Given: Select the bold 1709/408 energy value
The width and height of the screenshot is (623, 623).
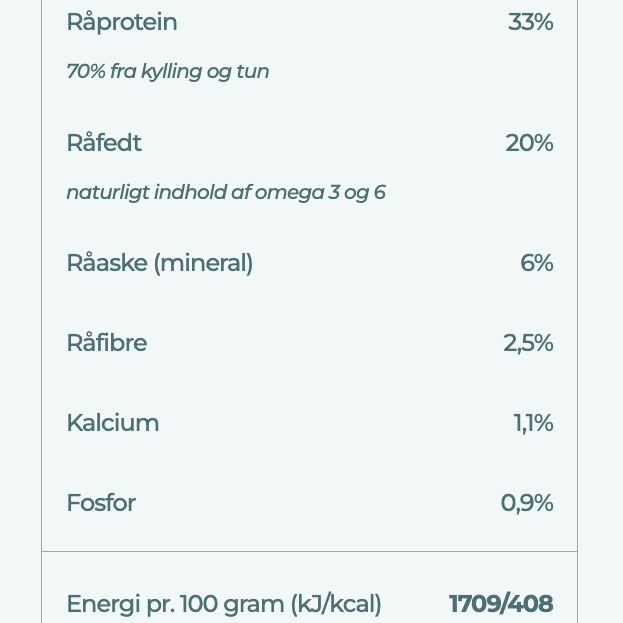Looking at the screenshot, I should click(x=500, y=604).
